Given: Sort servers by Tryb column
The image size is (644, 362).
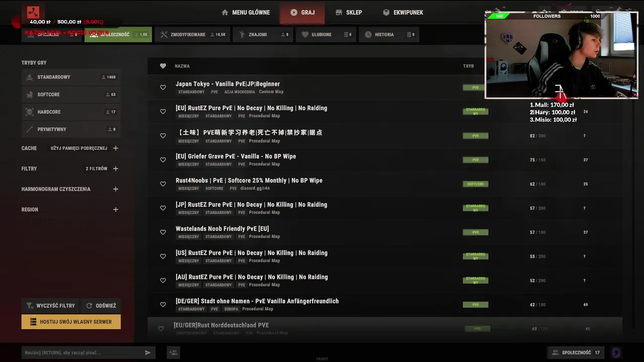Looking at the screenshot, I should (468, 66).
